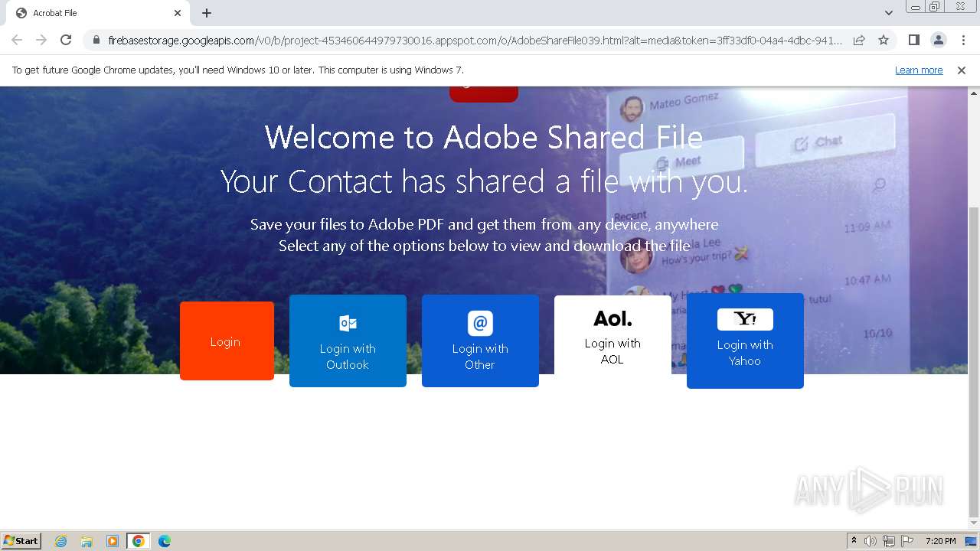Open Windows Media Player taskbar icon
This screenshot has height=551, width=980.
(113, 541)
